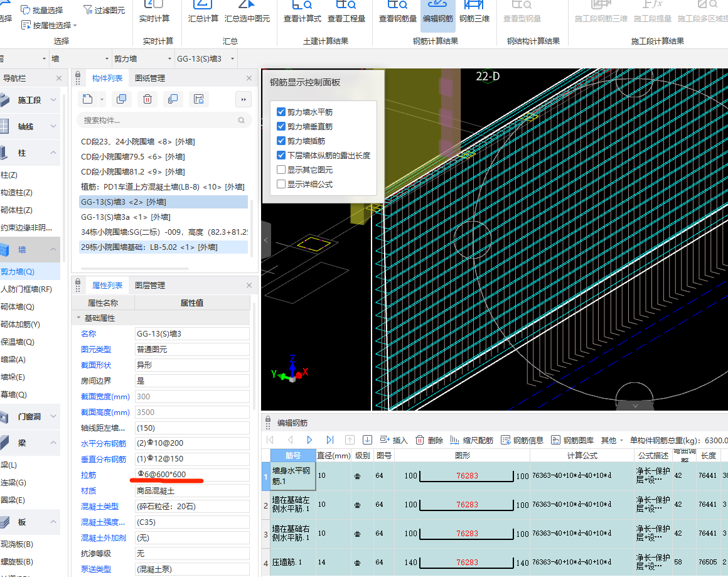Uncheck 剪力墙插筋 checkbox
The width and height of the screenshot is (728, 577).
point(281,141)
